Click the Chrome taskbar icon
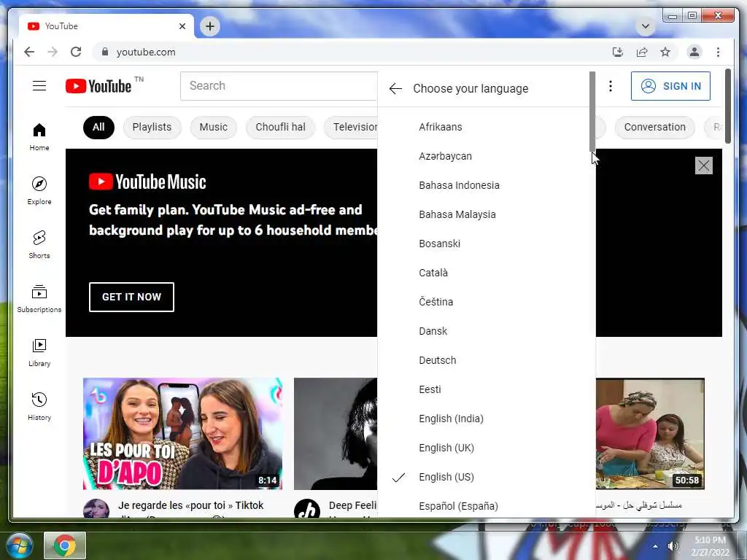This screenshot has width=747, height=560. click(x=65, y=545)
